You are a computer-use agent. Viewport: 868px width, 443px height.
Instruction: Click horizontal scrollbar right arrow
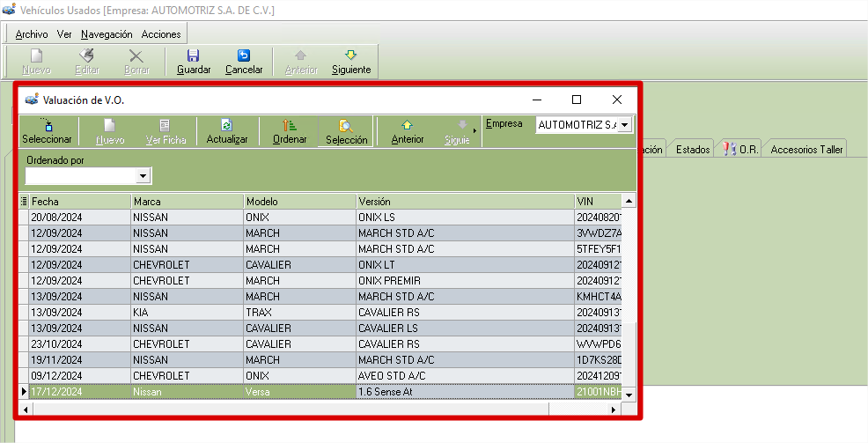[x=614, y=410]
